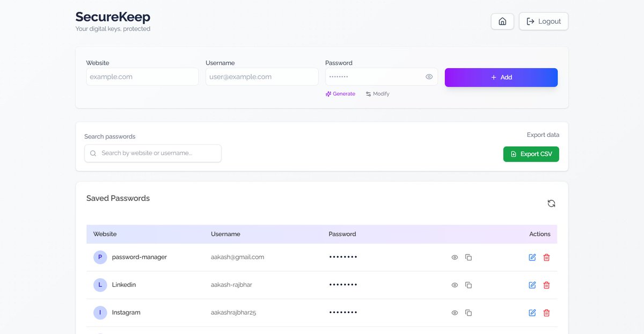644x334 pixels.
Task: Click the Linkedin website name
Action: (124, 285)
